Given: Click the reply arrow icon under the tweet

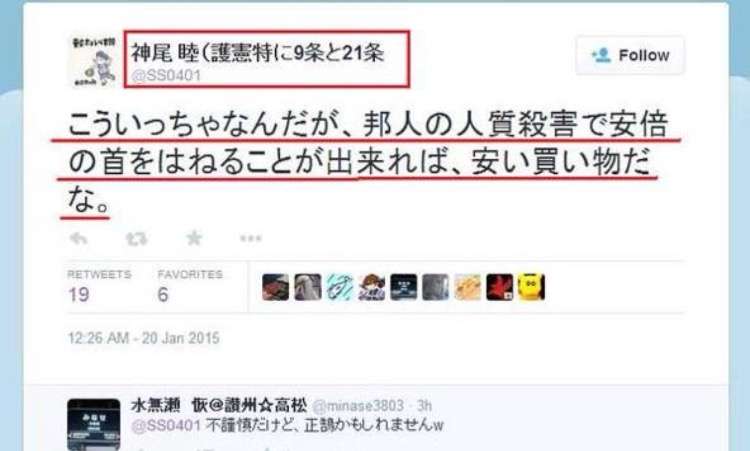Looking at the screenshot, I should tap(78, 238).
